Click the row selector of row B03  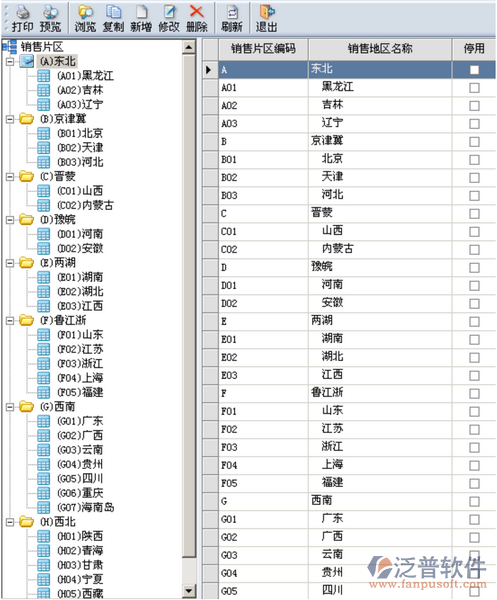(x=210, y=196)
